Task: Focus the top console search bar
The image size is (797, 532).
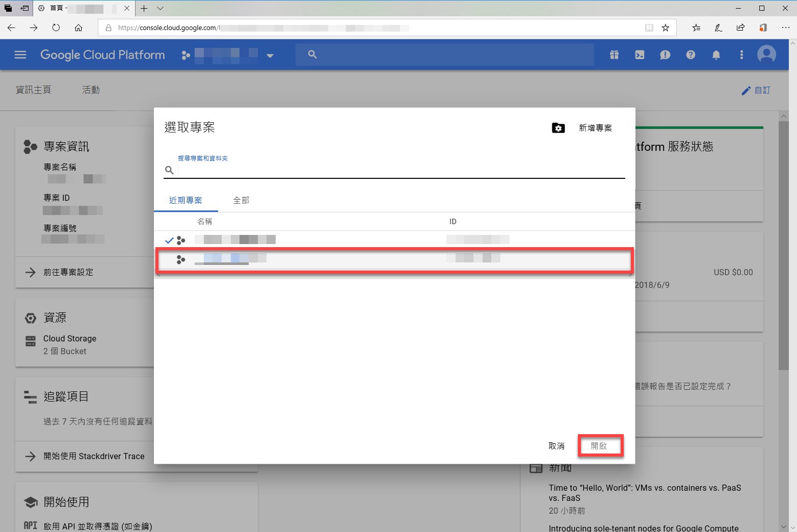Action: point(444,55)
